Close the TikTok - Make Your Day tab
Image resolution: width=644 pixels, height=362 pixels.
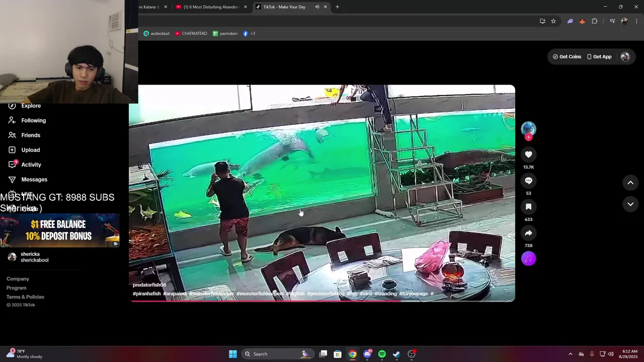click(325, 7)
